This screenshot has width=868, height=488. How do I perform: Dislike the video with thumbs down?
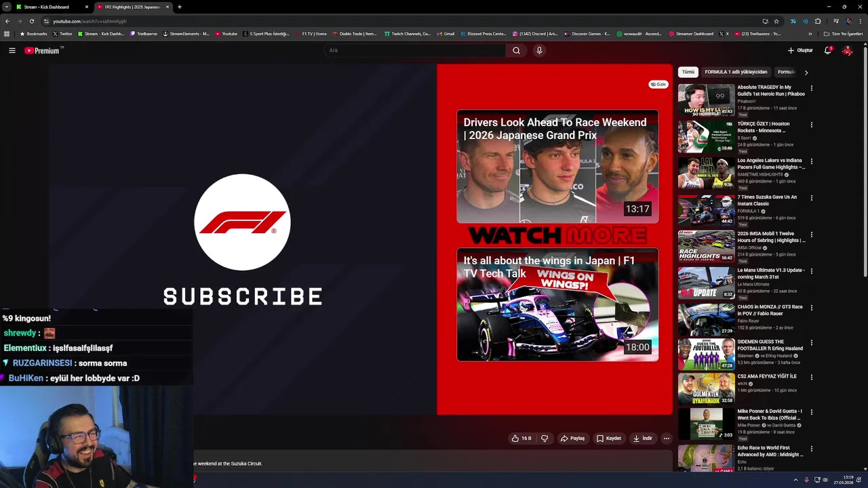pos(545,439)
